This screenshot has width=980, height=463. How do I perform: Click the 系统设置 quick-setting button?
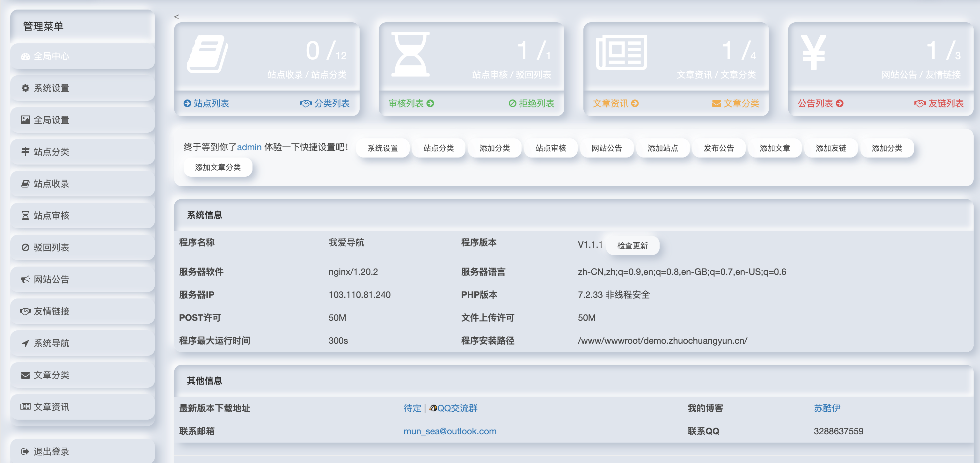click(383, 148)
